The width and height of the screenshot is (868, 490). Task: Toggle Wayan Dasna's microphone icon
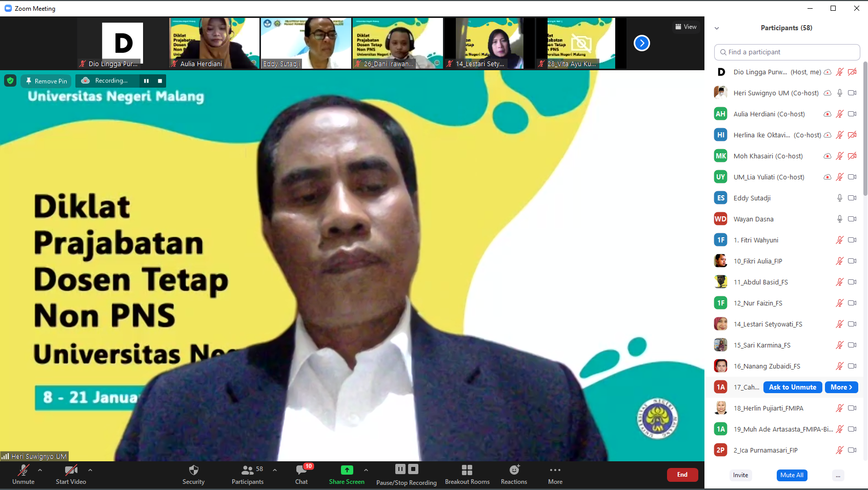(x=840, y=219)
